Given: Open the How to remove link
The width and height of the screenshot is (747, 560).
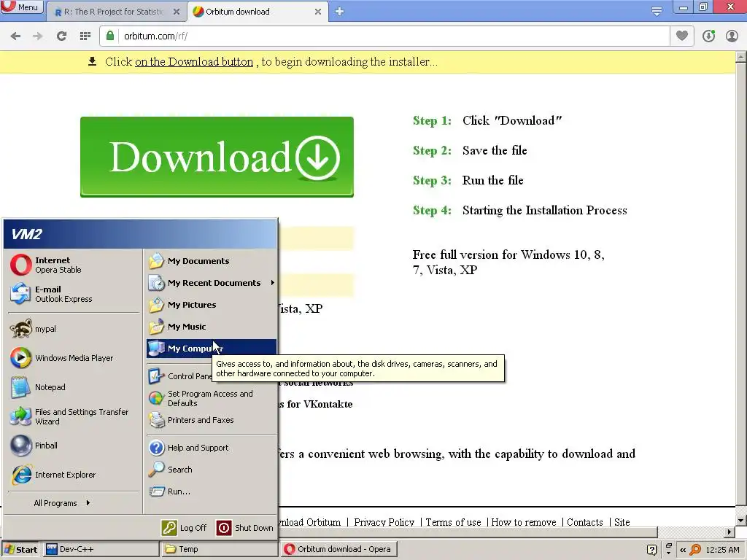Looking at the screenshot, I should (524, 522).
